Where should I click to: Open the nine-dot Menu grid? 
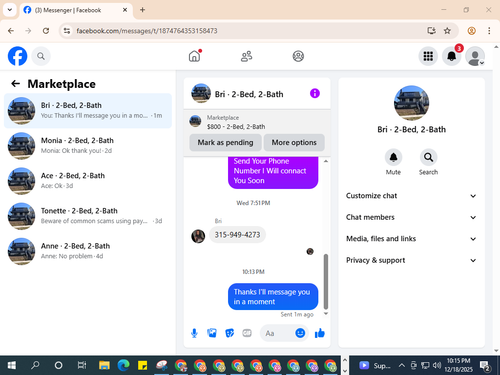(428, 56)
